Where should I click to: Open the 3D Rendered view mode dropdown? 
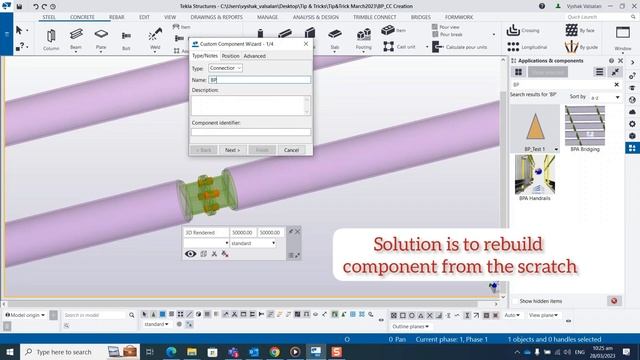pos(206,232)
